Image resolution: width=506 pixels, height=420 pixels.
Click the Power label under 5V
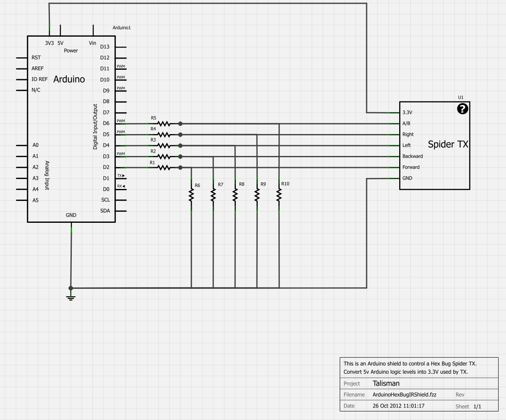click(x=71, y=51)
